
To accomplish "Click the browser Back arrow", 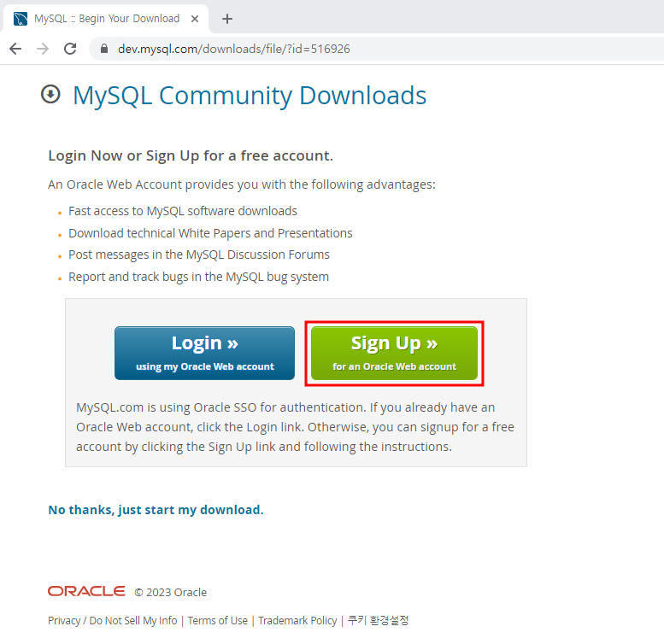I will 15,49.
